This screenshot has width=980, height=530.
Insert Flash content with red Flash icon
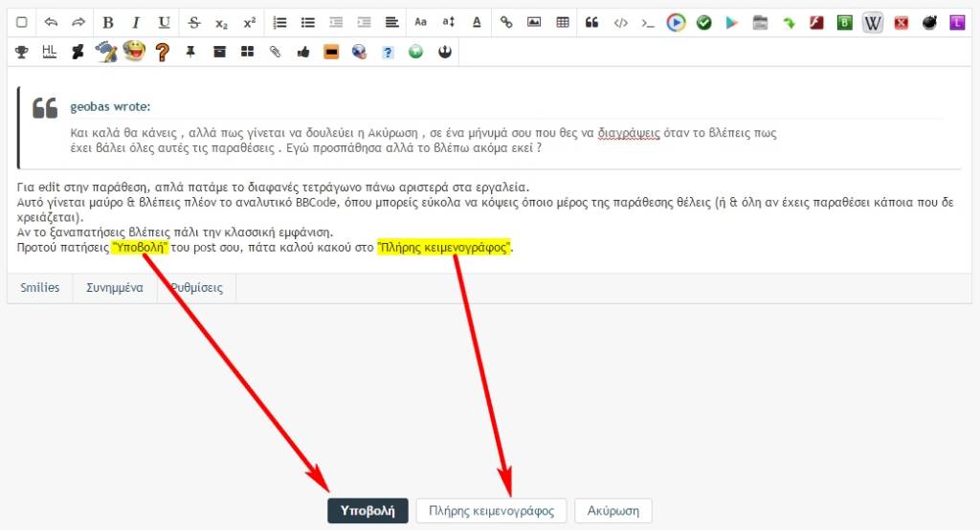[817, 23]
